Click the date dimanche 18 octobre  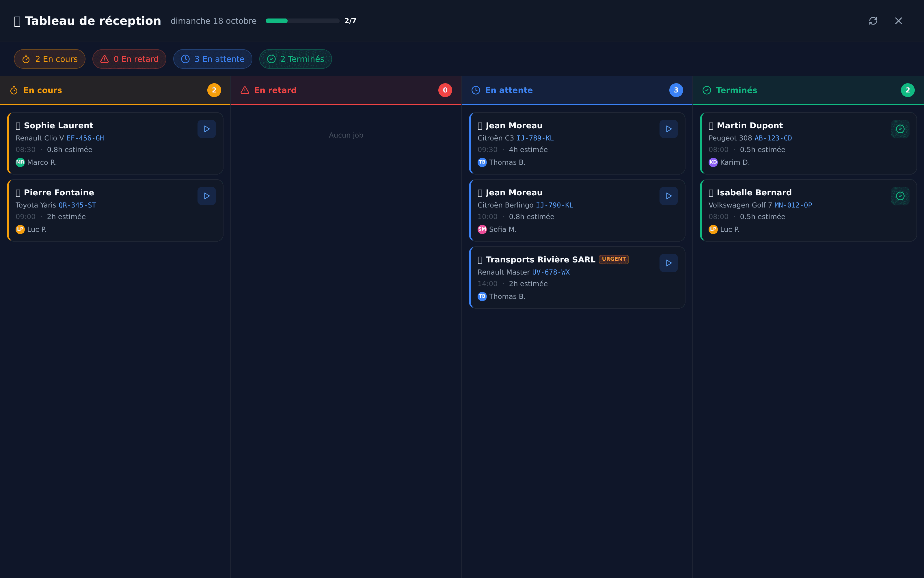coord(213,21)
